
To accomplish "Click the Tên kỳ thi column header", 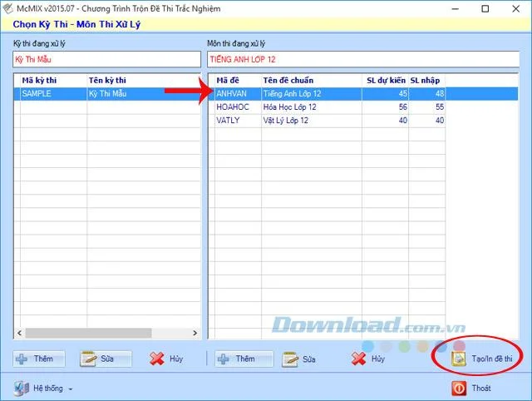I will 107,81.
